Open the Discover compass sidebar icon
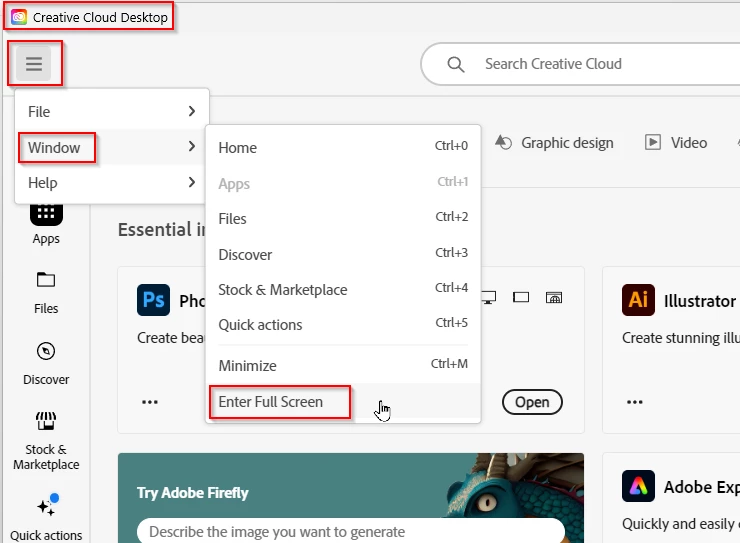The image size is (740, 543). [46, 351]
